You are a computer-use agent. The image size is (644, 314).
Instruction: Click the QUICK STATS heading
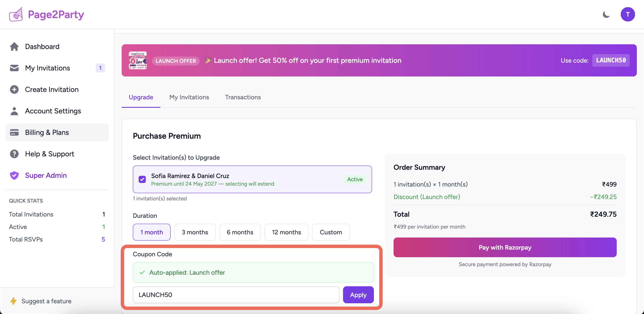click(x=26, y=201)
